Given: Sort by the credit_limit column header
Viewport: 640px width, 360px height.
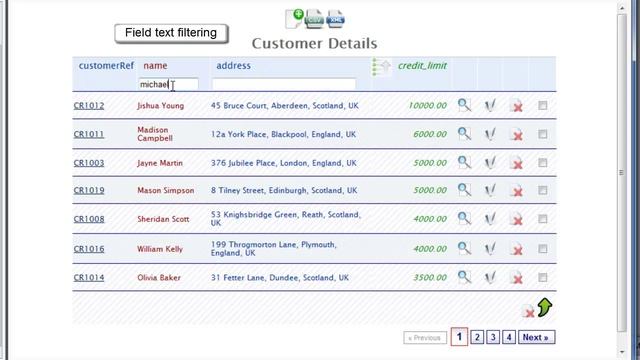Looking at the screenshot, I should [x=422, y=66].
